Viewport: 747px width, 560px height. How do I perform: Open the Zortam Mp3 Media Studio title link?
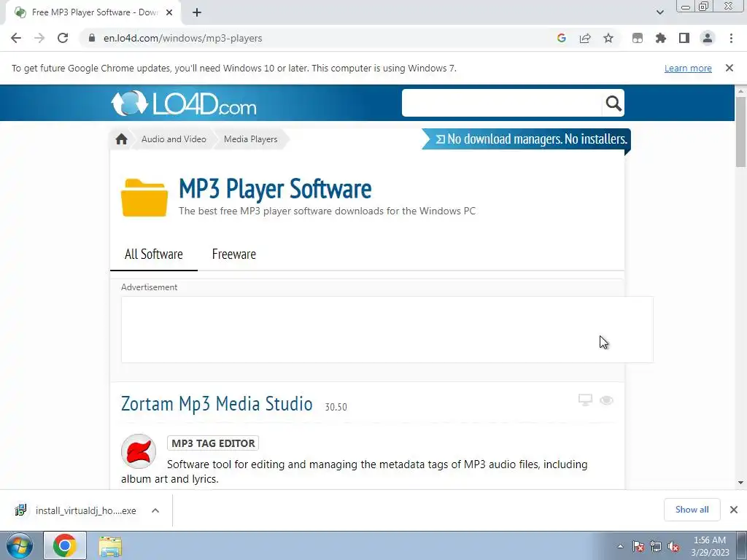click(217, 404)
